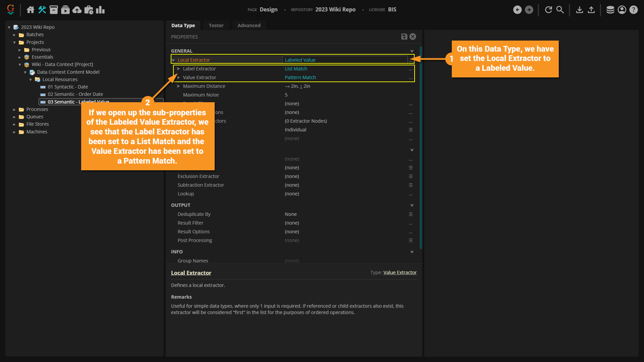This screenshot has height=362, width=644.
Task: Open the Batches play-stack icon
Action: coord(65,10)
